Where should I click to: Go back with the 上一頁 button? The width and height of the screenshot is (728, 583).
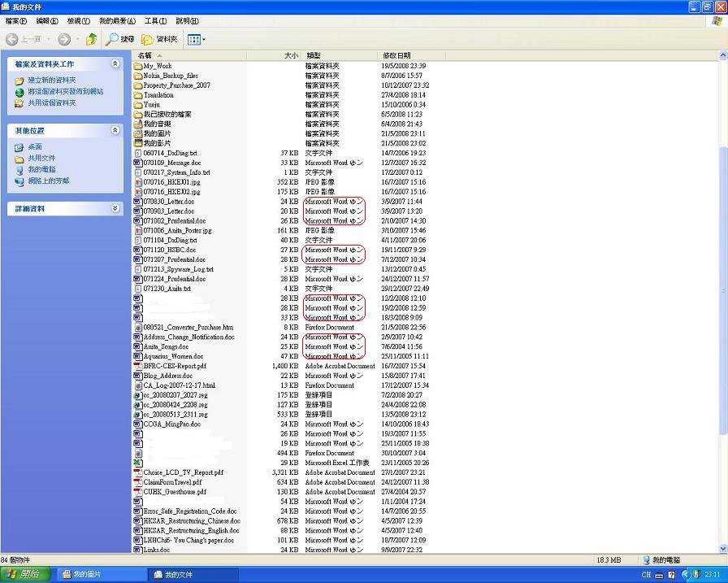[x=24, y=40]
